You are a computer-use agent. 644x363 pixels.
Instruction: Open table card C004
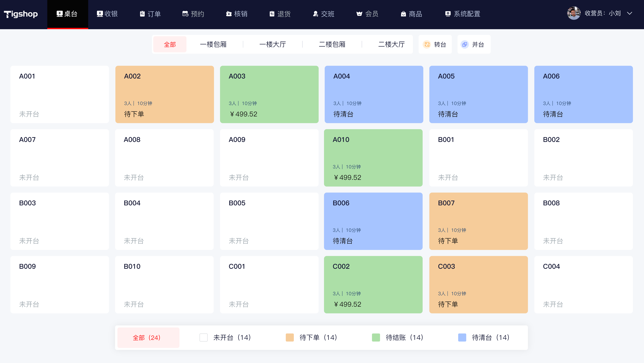[x=584, y=285]
